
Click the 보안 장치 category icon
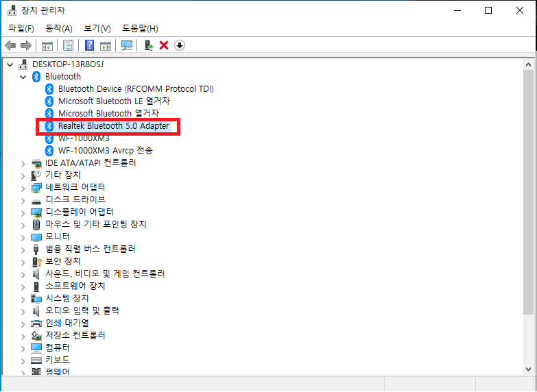[x=36, y=262]
